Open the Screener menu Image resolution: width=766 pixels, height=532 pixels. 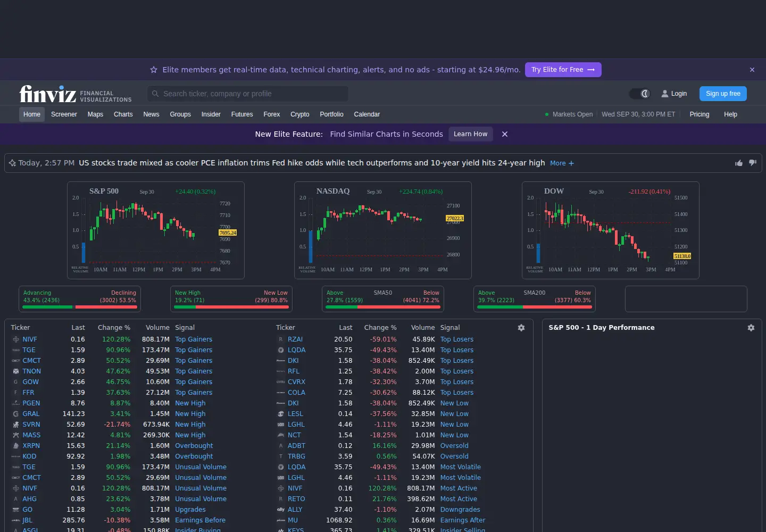(x=64, y=114)
